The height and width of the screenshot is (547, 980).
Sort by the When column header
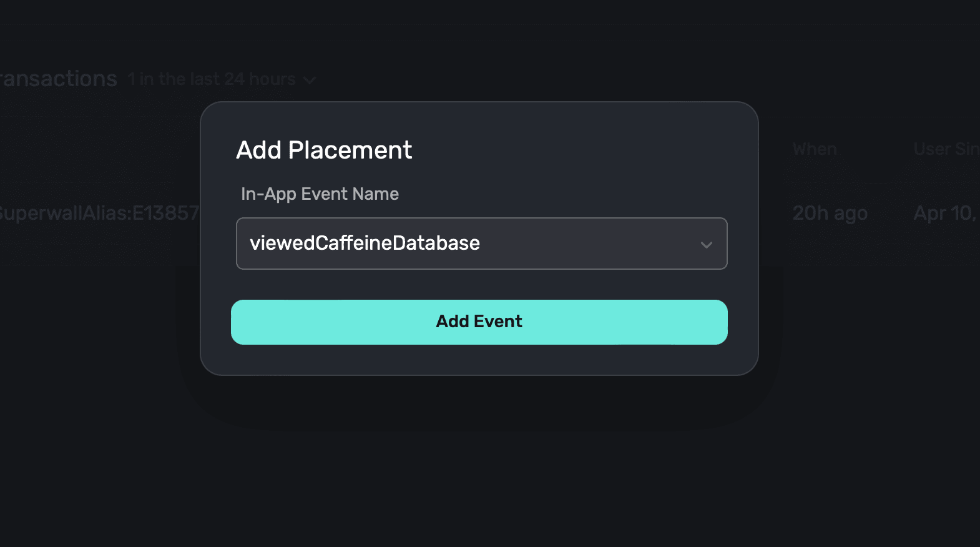coord(815,149)
